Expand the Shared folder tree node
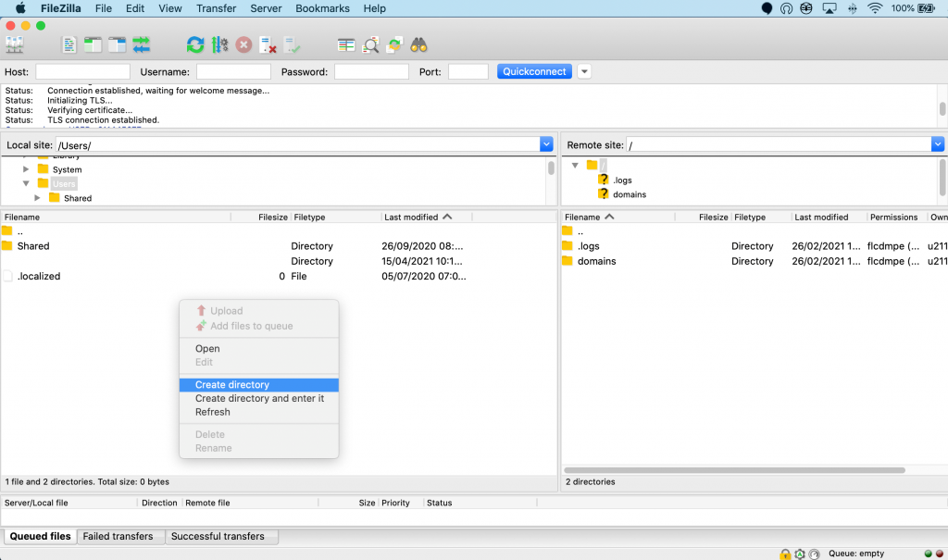The height and width of the screenshot is (560, 948). (x=38, y=198)
